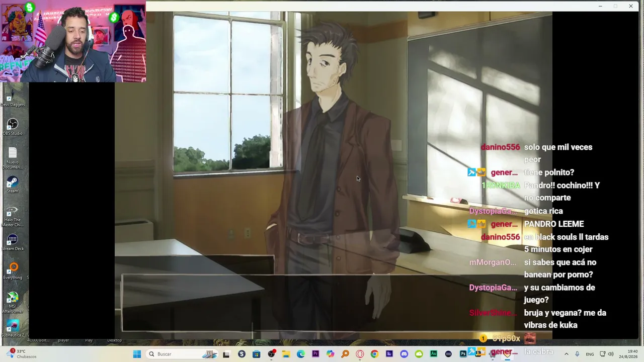The width and height of the screenshot is (644, 362).
Task: Click the taskbar icon with red notification dot
Action: [x=272, y=354]
